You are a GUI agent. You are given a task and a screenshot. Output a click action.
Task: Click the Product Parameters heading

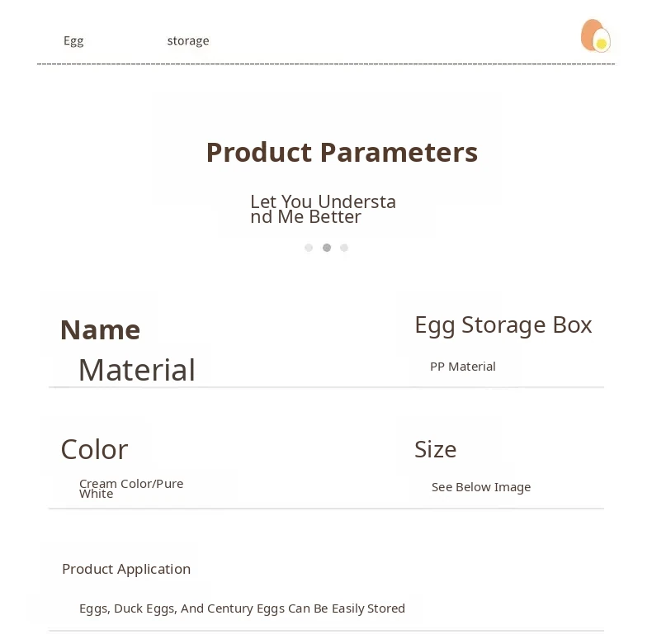pos(342,153)
